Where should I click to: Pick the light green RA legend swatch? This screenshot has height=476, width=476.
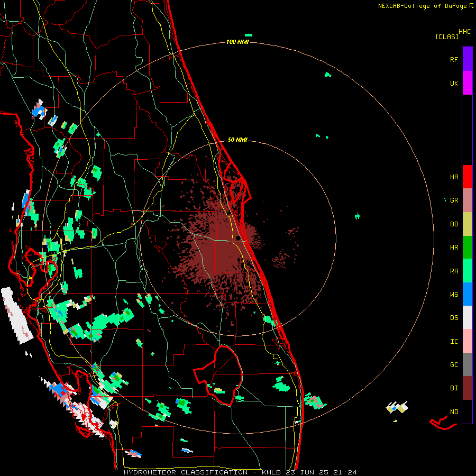(467, 271)
